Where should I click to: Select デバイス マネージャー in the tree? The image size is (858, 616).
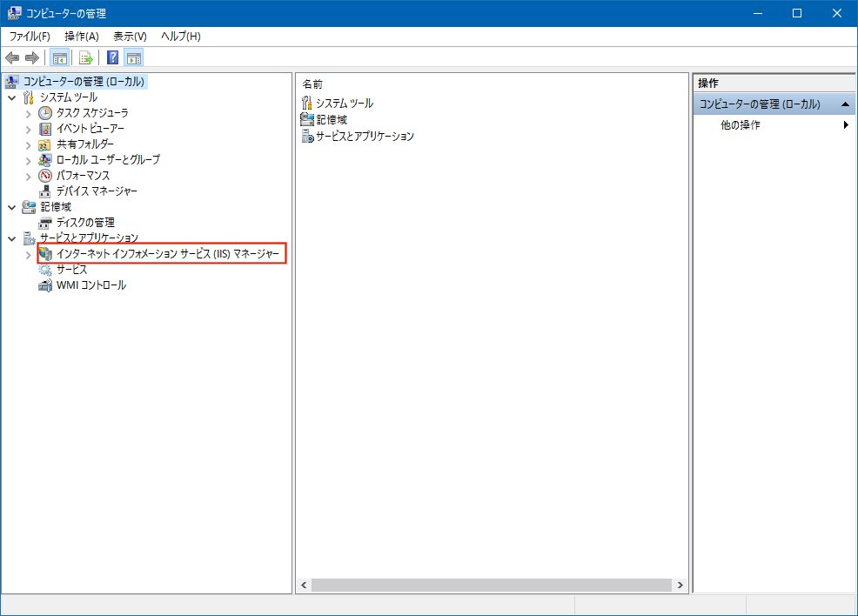tap(97, 191)
